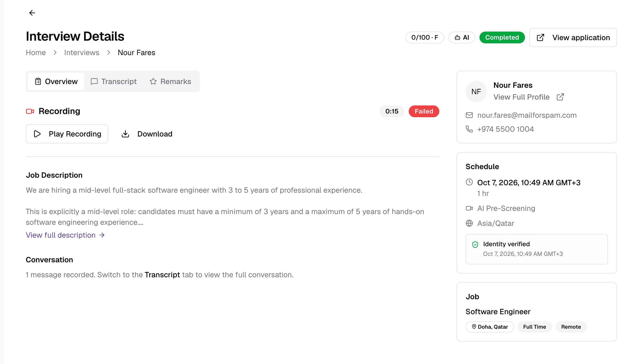Click the globe icon beside Asia/Qatar

click(x=469, y=223)
